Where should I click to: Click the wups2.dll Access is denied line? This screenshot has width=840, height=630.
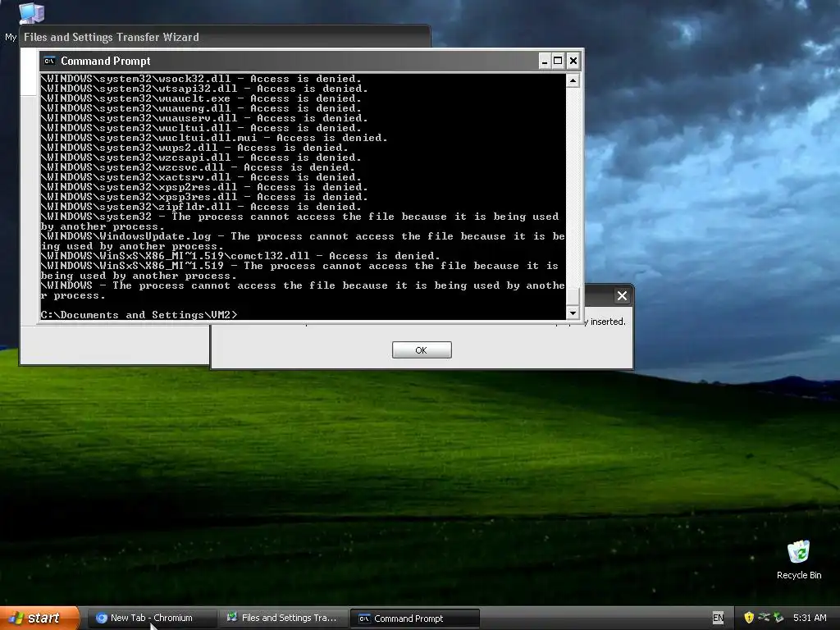[194, 148]
